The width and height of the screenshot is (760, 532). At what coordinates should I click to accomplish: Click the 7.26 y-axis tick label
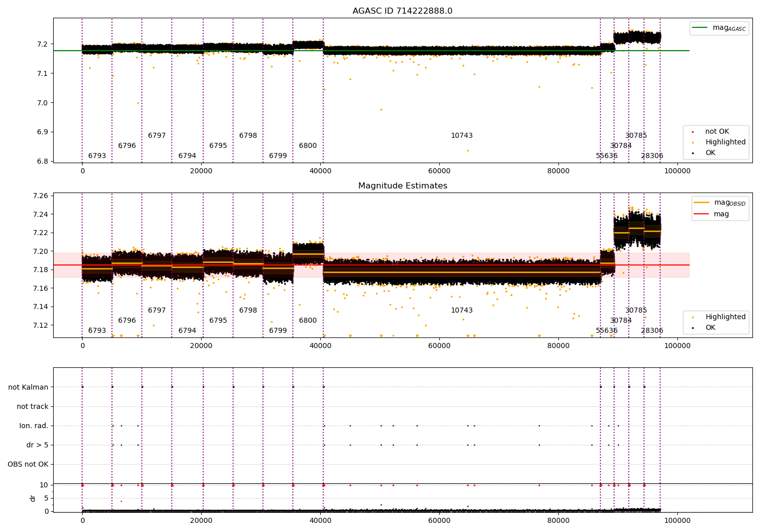pos(41,196)
